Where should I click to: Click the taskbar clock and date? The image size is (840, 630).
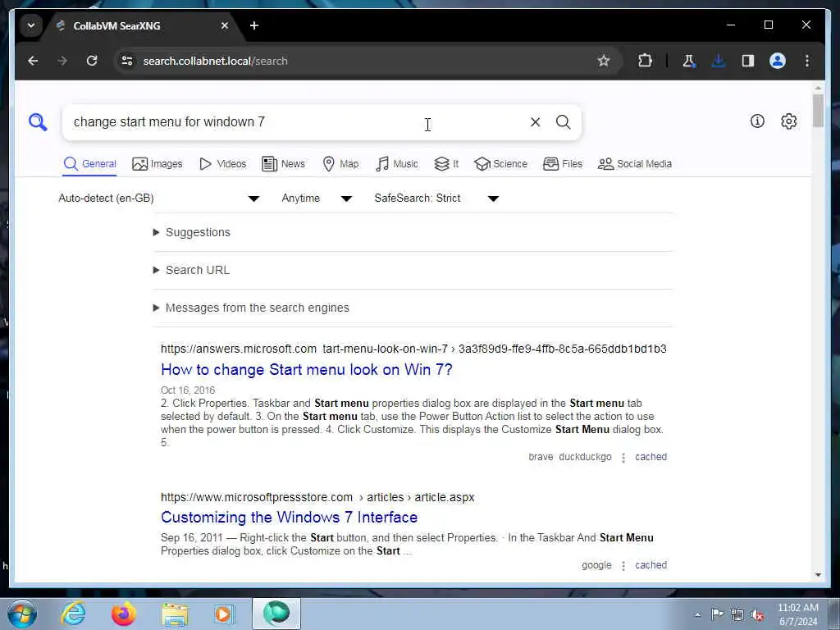(x=797, y=614)
